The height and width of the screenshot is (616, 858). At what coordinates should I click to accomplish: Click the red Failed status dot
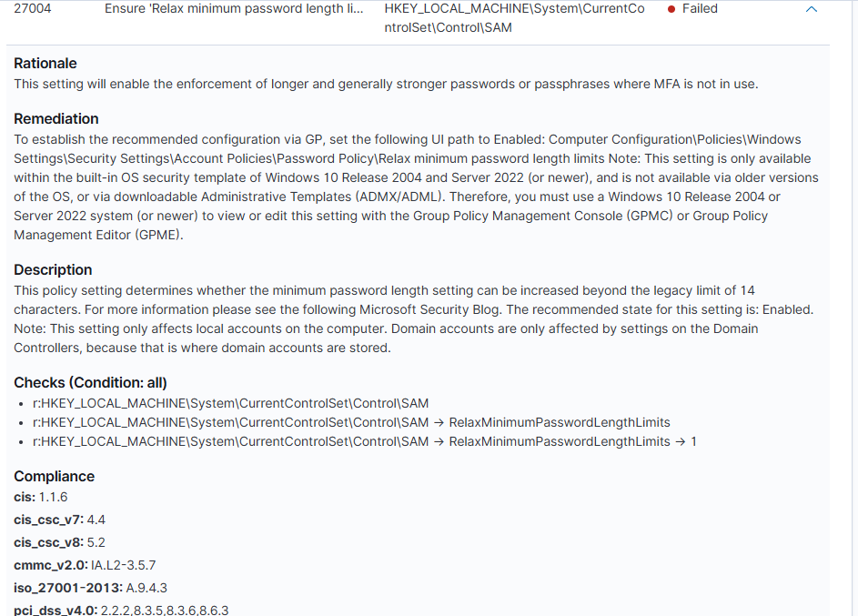(671, 9)
